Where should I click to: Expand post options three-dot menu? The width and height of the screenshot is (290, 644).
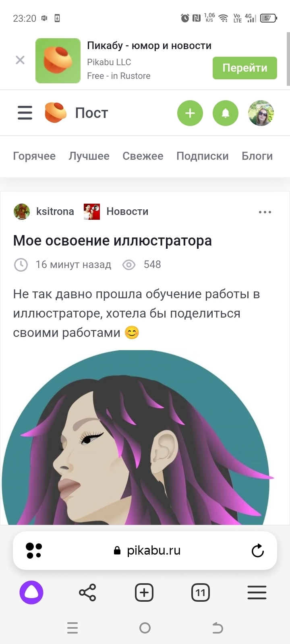[x=265, y=212]
